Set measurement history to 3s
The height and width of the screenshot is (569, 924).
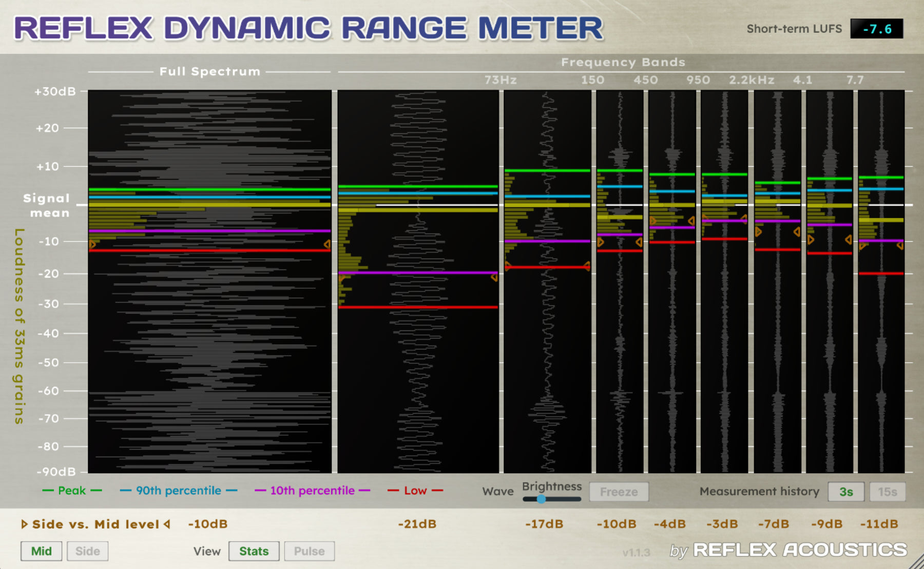tap(845, 492)
